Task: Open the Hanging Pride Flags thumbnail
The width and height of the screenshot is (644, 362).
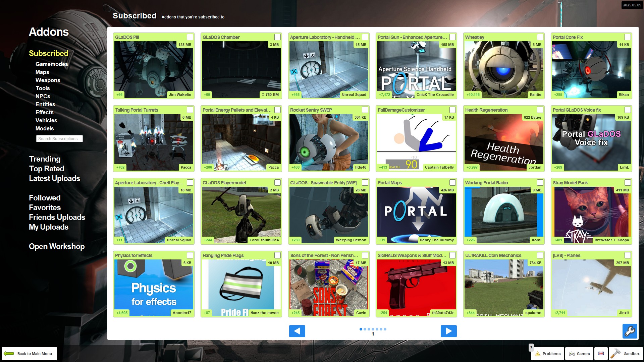Action: (x=241, y=288)
